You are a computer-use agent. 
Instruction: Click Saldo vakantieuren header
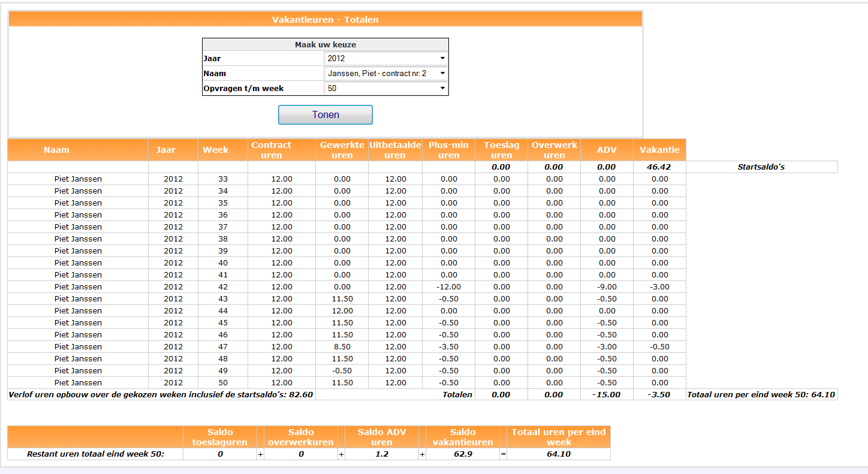point(463,437)
